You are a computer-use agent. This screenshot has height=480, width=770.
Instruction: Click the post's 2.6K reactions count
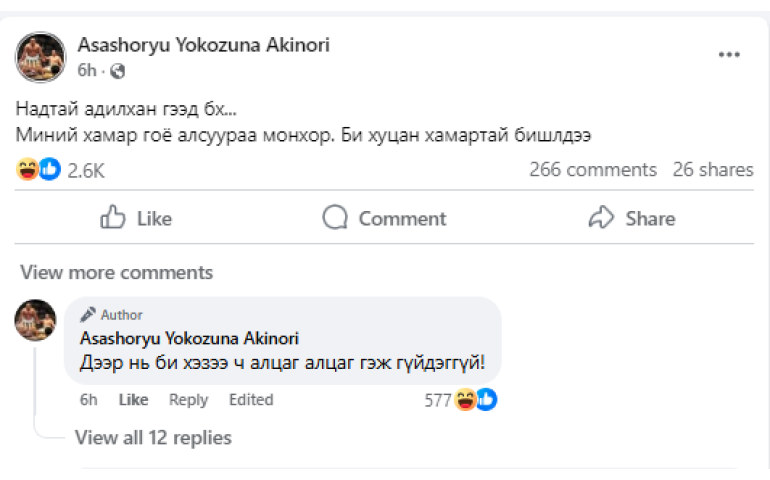86,171
